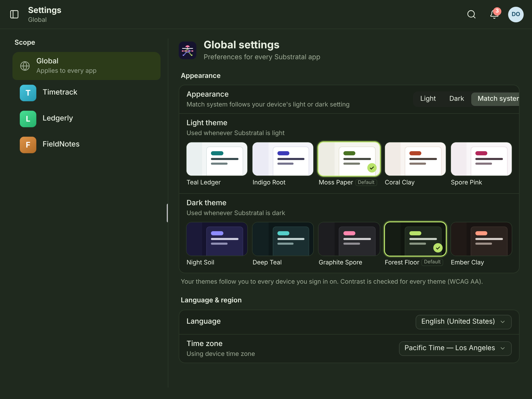Open Ledgerly settings scope
Screen dimensions: 532x399
click(x=87, y=119)
